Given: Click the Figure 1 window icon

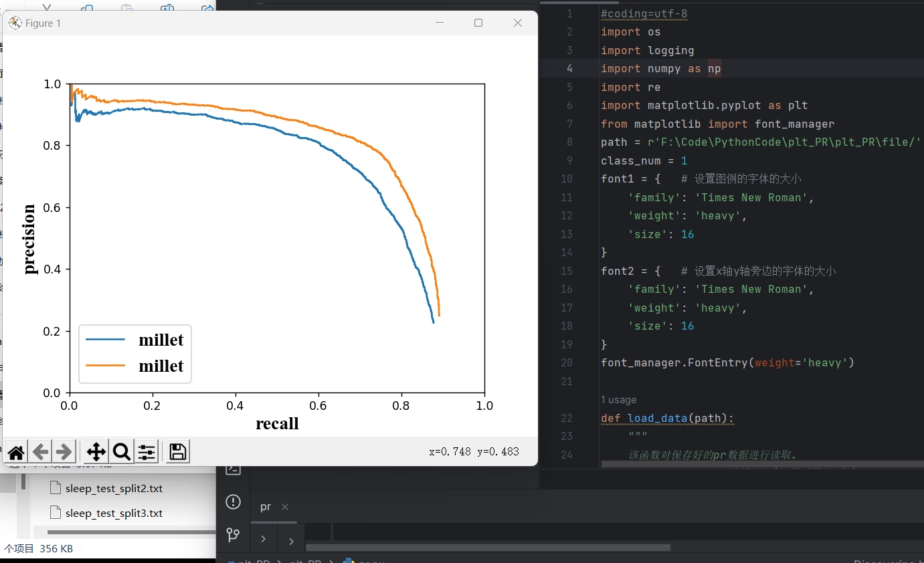Looking at the screenshot, I should click(15, 23).
